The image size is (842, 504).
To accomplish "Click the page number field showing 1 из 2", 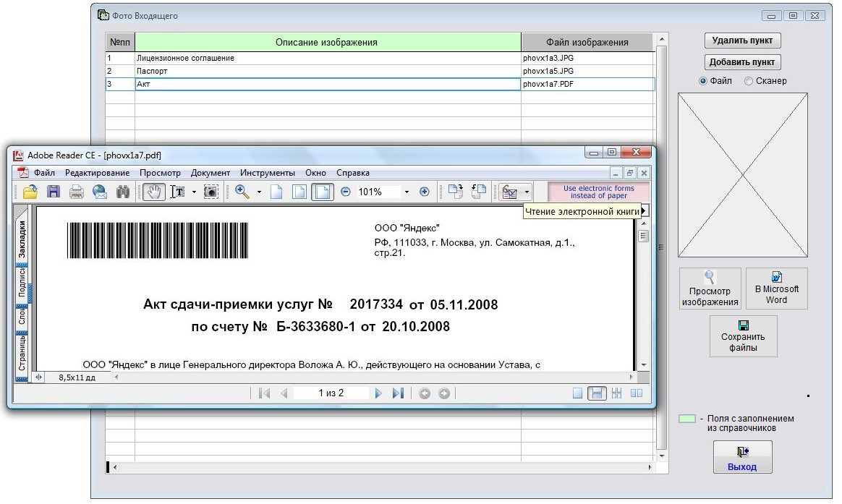I will (331, 393).
